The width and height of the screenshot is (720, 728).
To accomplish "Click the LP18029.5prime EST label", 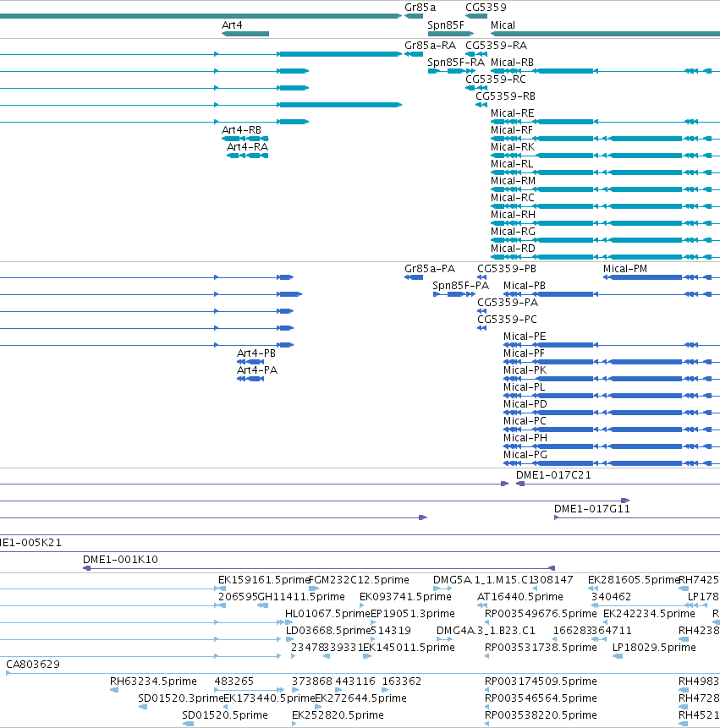I will (653, 648).
